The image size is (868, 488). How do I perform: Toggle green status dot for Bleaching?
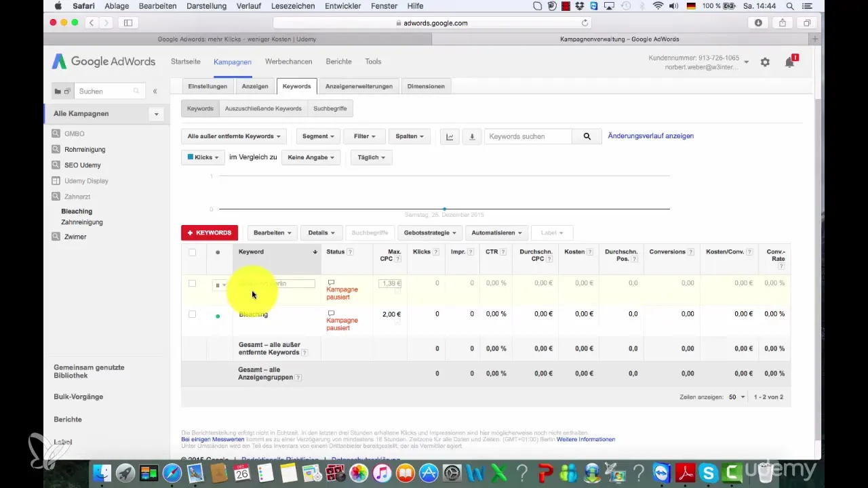pos(218,316)
